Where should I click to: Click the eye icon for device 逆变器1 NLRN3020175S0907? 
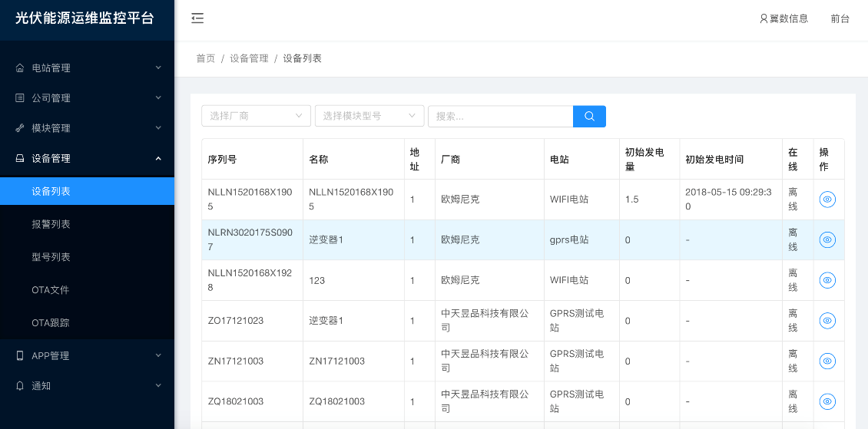[x=827, y=239]
